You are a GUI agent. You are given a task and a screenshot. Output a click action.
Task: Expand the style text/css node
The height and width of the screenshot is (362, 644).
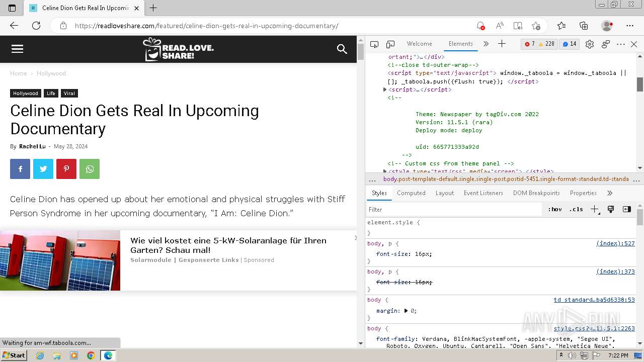point(385,171)
